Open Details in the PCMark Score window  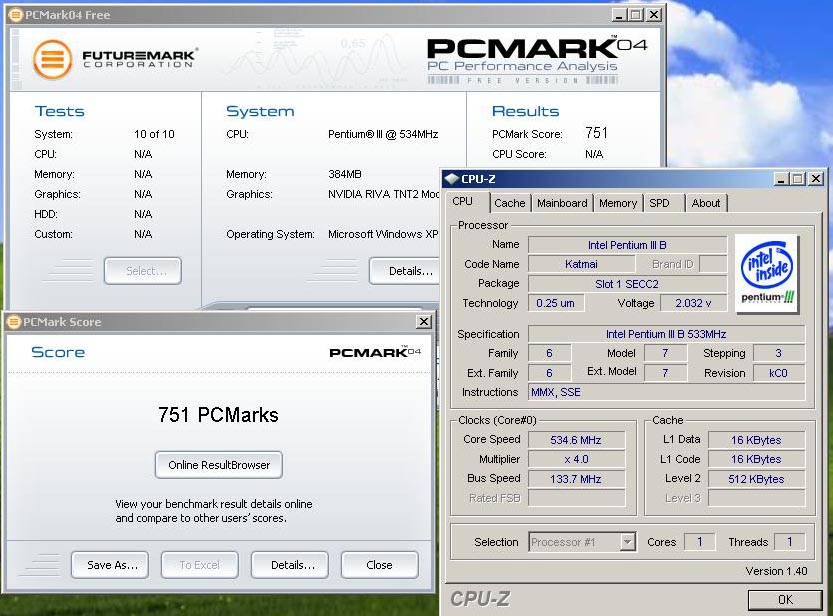tap(290, 565)
